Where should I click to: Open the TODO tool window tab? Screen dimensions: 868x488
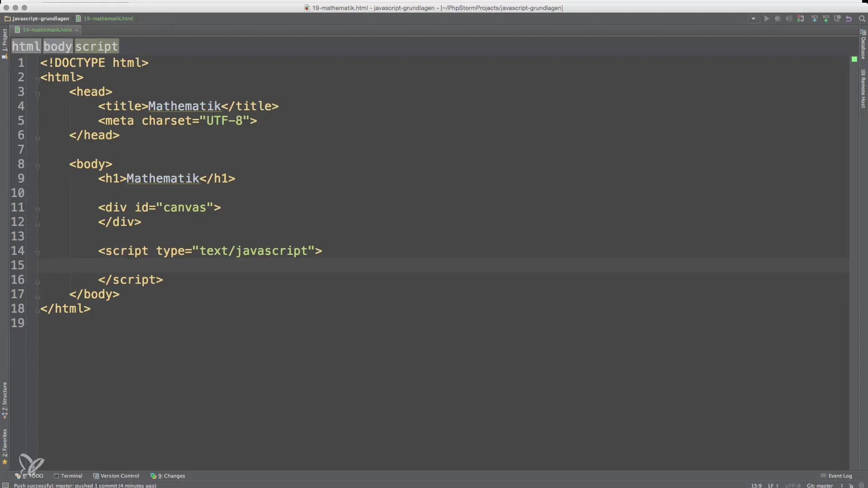click(29, 476)
